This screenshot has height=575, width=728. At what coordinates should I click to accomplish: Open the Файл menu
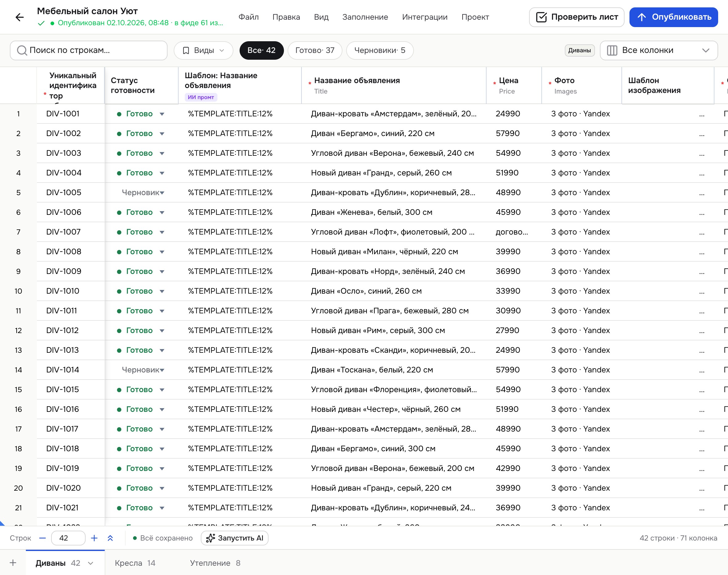click(249, 17)
